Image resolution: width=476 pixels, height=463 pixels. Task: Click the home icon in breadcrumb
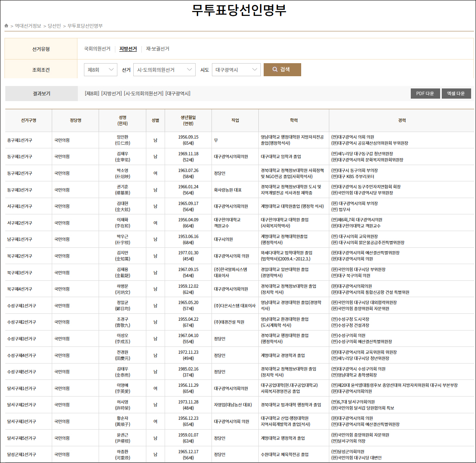pos(7,26)
